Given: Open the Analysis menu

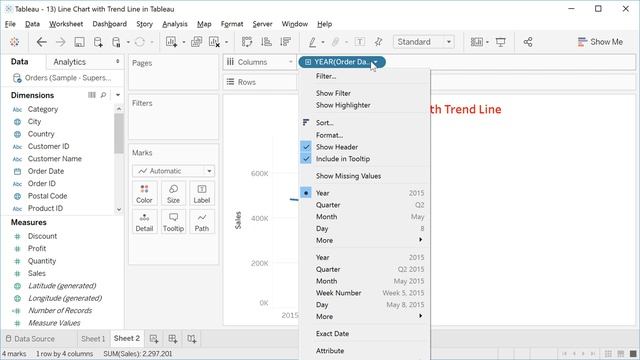Looking at the screenshot, I should [x=175, y=24].
